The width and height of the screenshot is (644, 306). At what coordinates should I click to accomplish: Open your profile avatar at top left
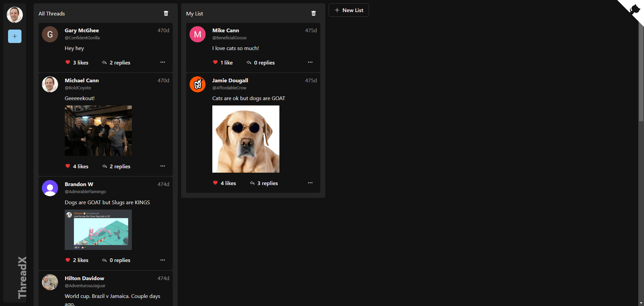pyautogui.click(x=14, y=14)
